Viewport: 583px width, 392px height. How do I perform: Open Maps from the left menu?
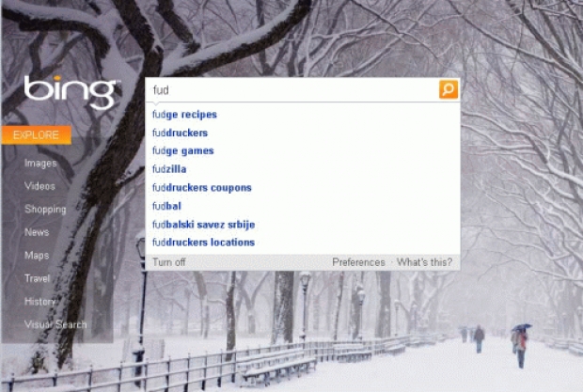(x=37, y=256)
